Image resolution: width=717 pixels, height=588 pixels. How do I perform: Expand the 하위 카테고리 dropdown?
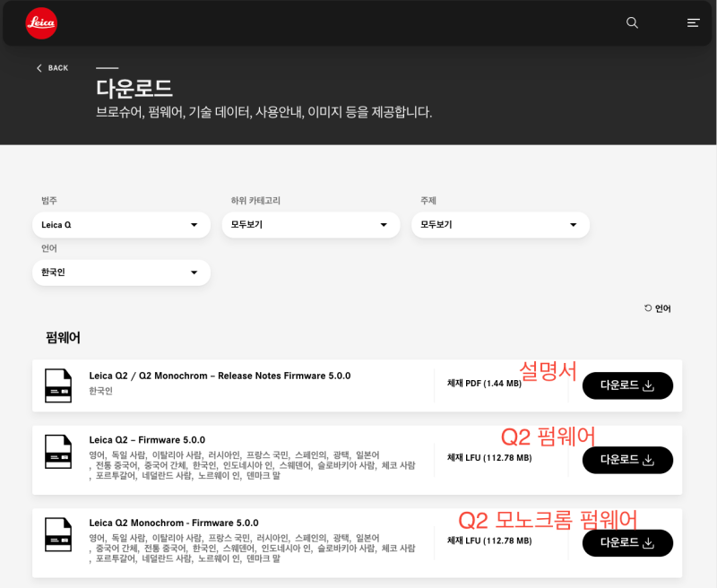(x=311, y=225)
